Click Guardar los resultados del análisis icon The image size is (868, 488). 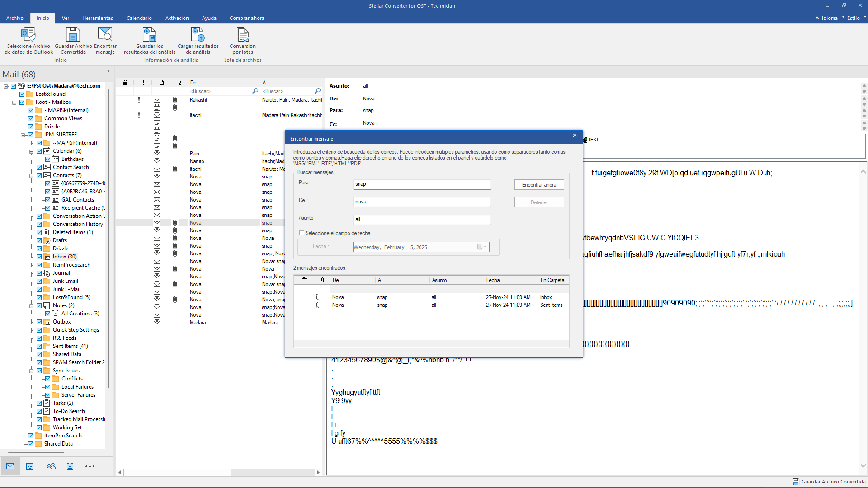pyautogui.click(x=150, y=35)
